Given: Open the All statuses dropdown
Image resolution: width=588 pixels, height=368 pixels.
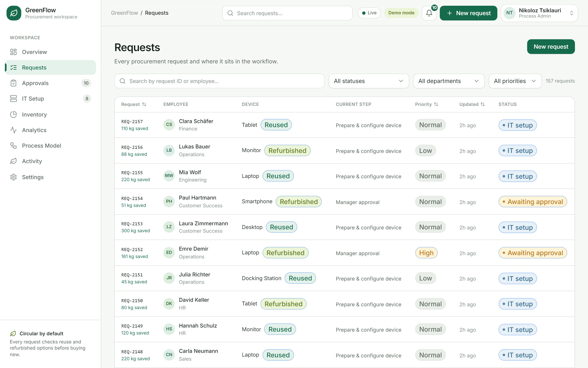Looking at the screenshot, I should click(x=369, y=81).
